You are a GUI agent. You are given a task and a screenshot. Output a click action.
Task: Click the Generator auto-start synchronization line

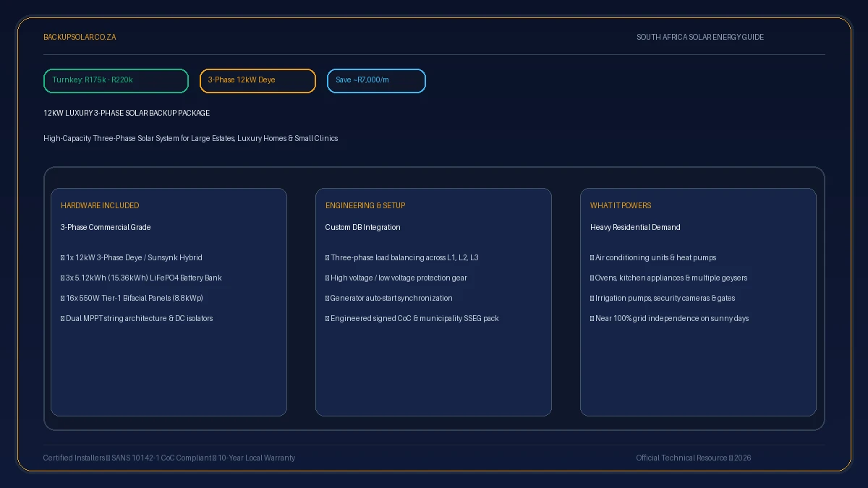point(389,298)
